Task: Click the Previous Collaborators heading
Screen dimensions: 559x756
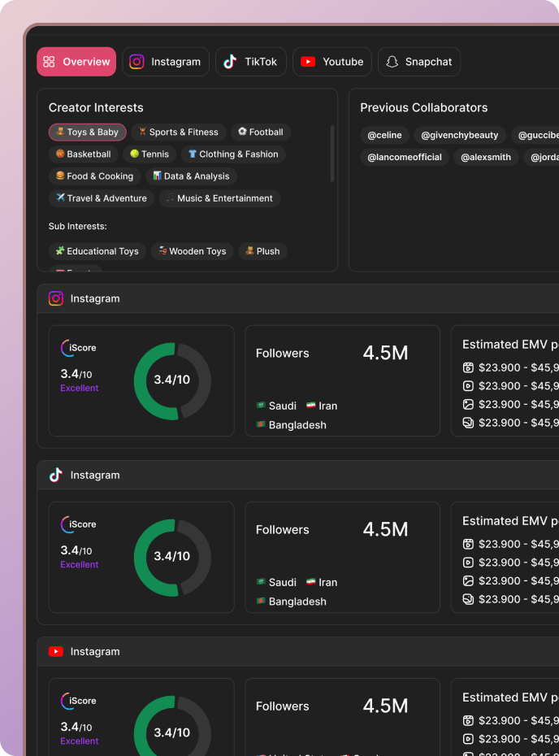Action: click(424, 107)
